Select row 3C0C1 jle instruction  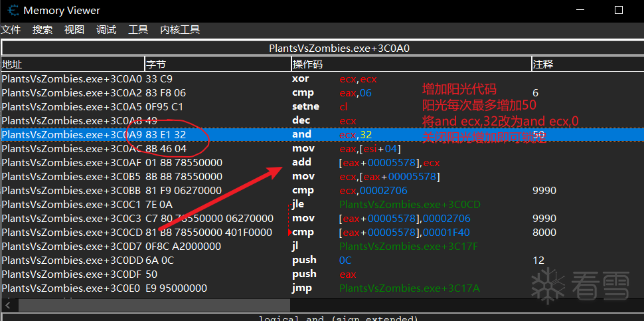coord(322,205)
